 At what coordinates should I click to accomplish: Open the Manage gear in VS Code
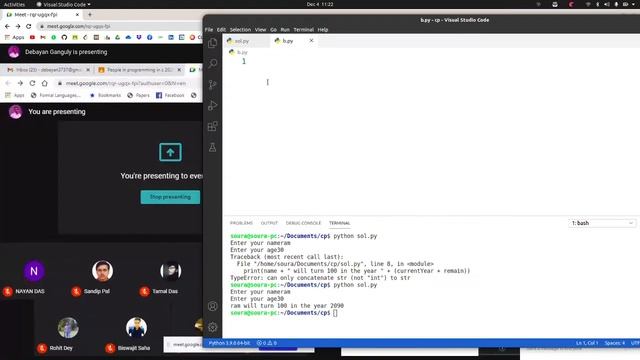click(x=213, y=327)
